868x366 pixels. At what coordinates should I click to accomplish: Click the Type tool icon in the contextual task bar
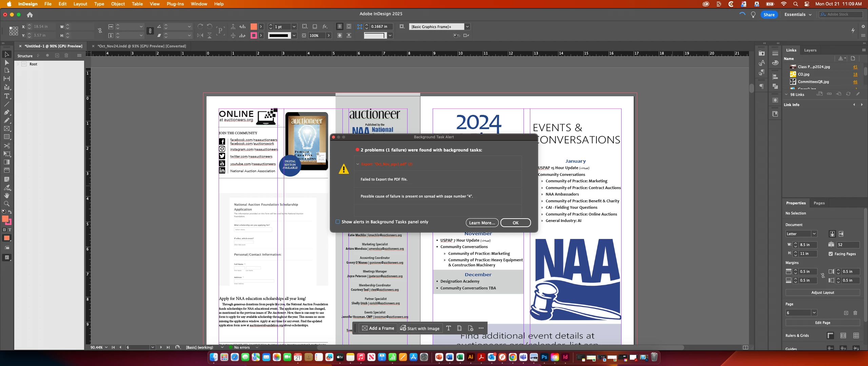tap(448, 328)
